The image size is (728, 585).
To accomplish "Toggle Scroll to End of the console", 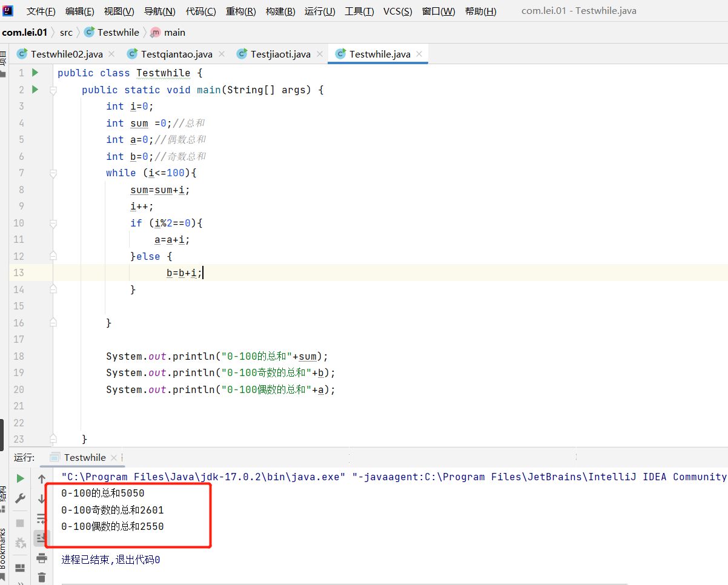I will (x=42, y=538).
